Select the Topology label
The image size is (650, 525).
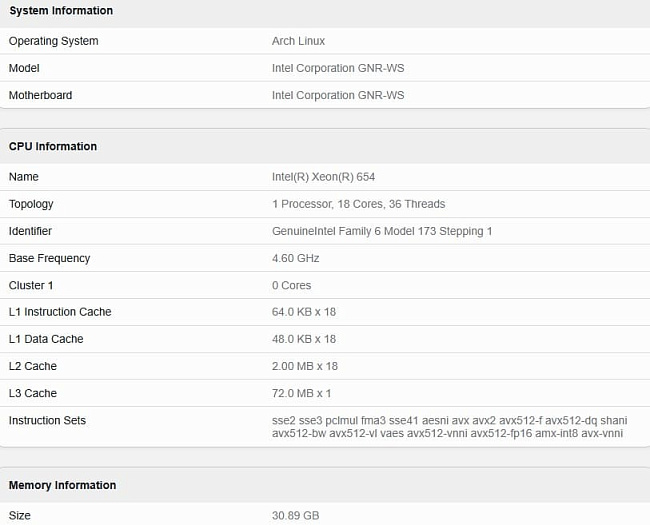coord(31,204)
